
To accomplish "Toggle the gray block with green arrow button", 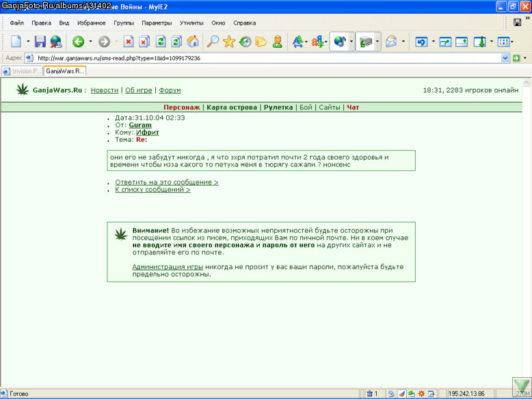I will pyautogui.click(x=365, y=42).
